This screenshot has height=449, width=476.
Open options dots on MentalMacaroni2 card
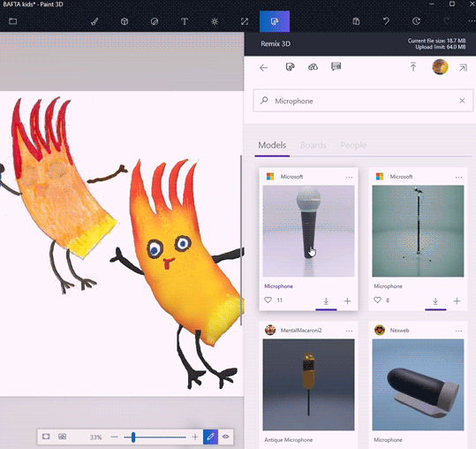[x=349, y=331]
